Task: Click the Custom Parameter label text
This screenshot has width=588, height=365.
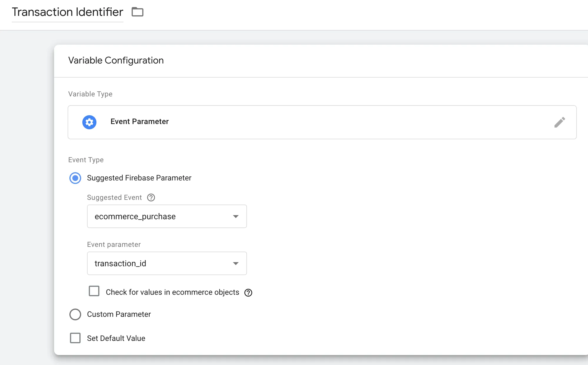Action: pyautogui.click(x=119, y=314)
